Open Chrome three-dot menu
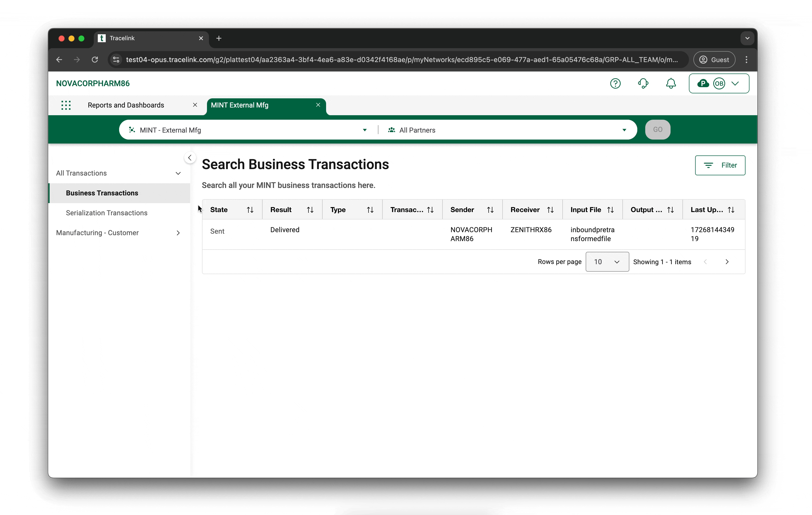The width and height of the screenshot is (812, 515). coord(746,60)
